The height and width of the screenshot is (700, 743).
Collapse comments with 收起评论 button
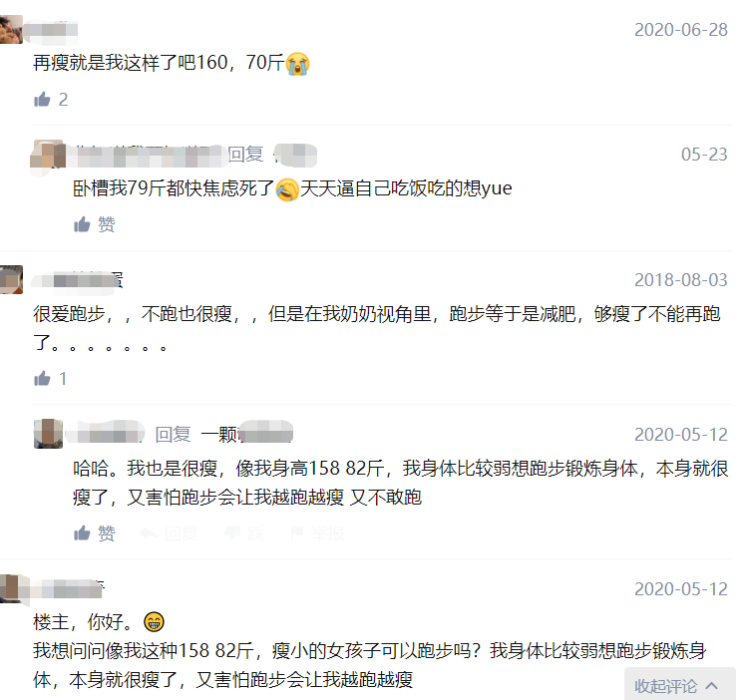tap(679, 685)
